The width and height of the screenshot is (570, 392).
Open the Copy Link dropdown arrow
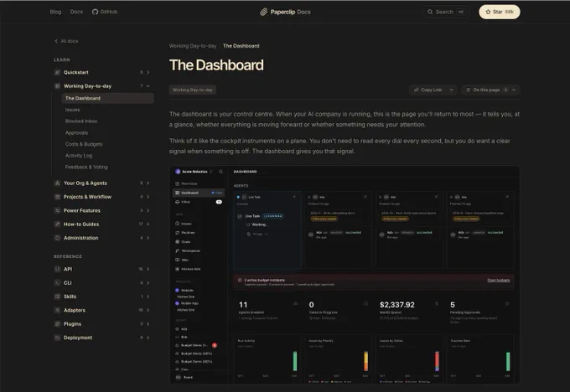tap(452, 90)
